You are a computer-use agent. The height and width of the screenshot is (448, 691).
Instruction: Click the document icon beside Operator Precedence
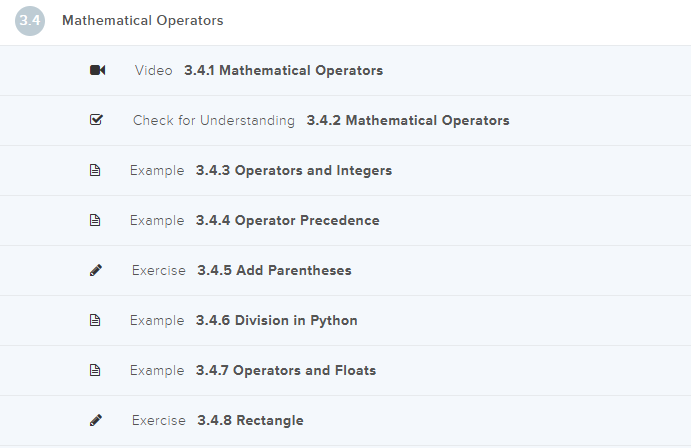pyautogui.click(x=96, y=221)
